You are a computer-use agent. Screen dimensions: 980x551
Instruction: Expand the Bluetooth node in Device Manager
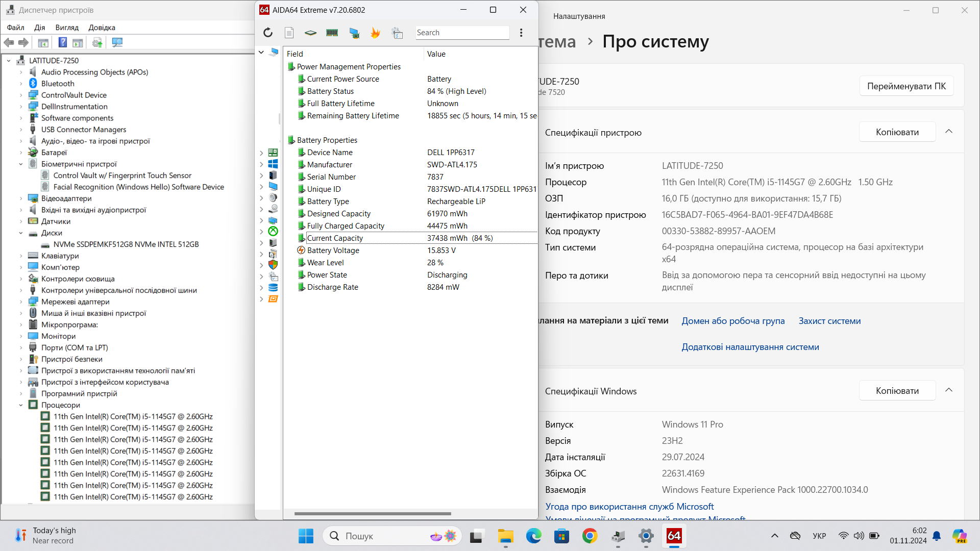coord(21,84)
